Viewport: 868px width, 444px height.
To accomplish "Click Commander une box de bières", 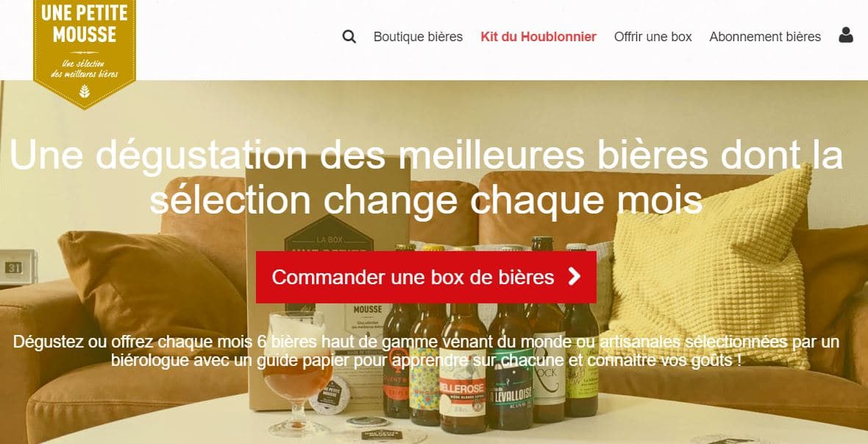I will (x=426, y=277).
